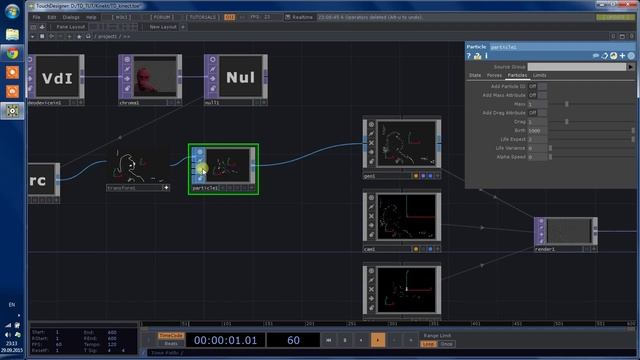Click the Life Variance slider

(592, 148)
